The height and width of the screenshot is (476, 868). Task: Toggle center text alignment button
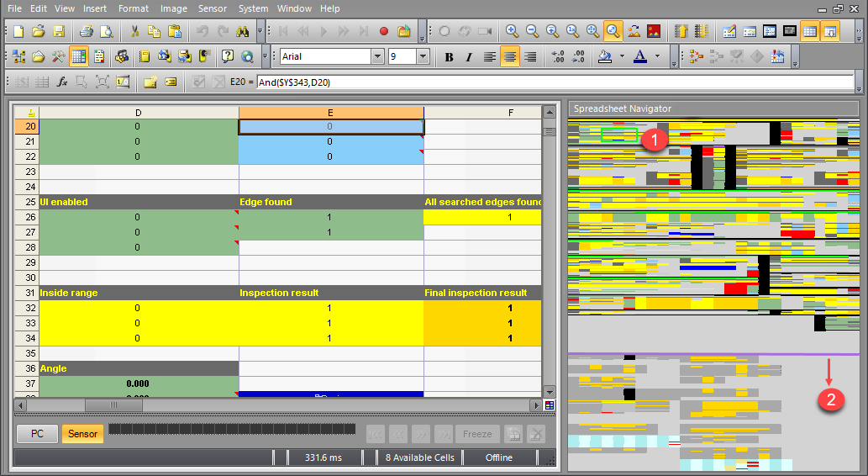click(x=510, y=57)
